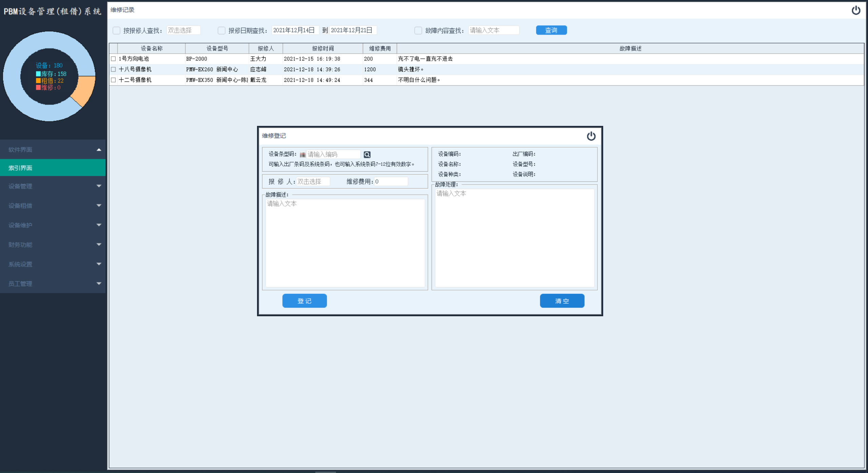Viewport: 868px width, 473px height.
Task: Click the barcode search magnifier icon
Action: point(367,155)
